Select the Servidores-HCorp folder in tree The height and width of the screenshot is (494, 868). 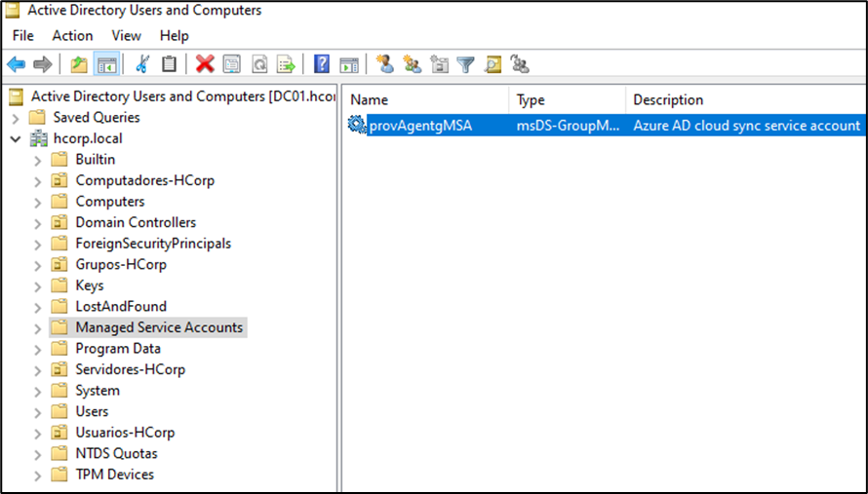tap(130, 369)
